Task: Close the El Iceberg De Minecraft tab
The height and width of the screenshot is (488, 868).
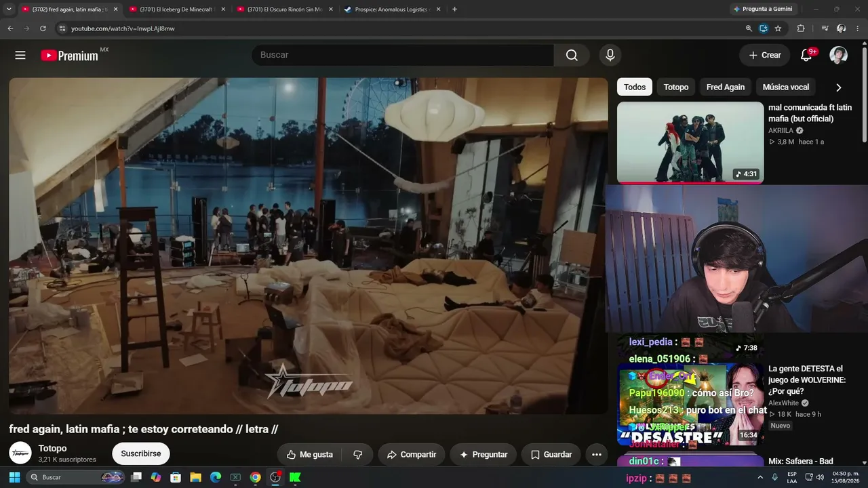Action: (223, 9)
